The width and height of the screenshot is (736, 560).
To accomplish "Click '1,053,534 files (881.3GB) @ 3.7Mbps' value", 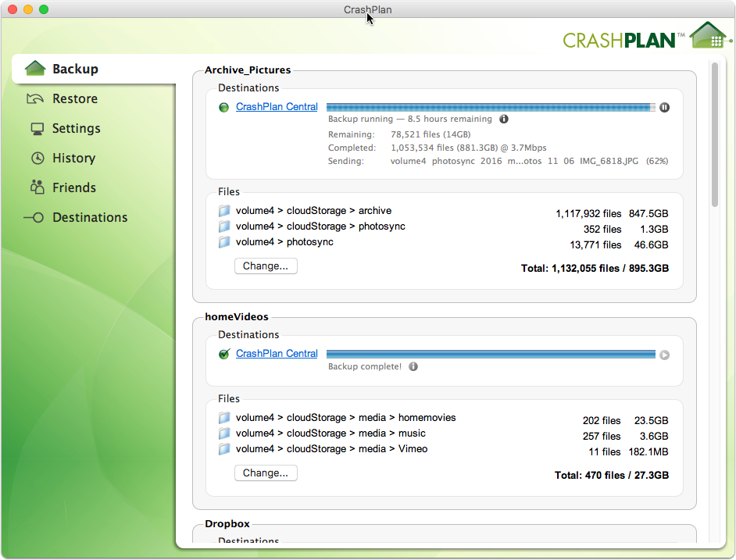I will 469,148.
